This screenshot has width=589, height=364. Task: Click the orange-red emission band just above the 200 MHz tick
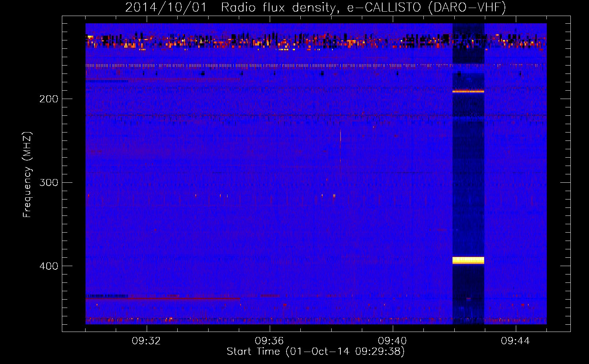pyautogui.click(x=468, y=91)
